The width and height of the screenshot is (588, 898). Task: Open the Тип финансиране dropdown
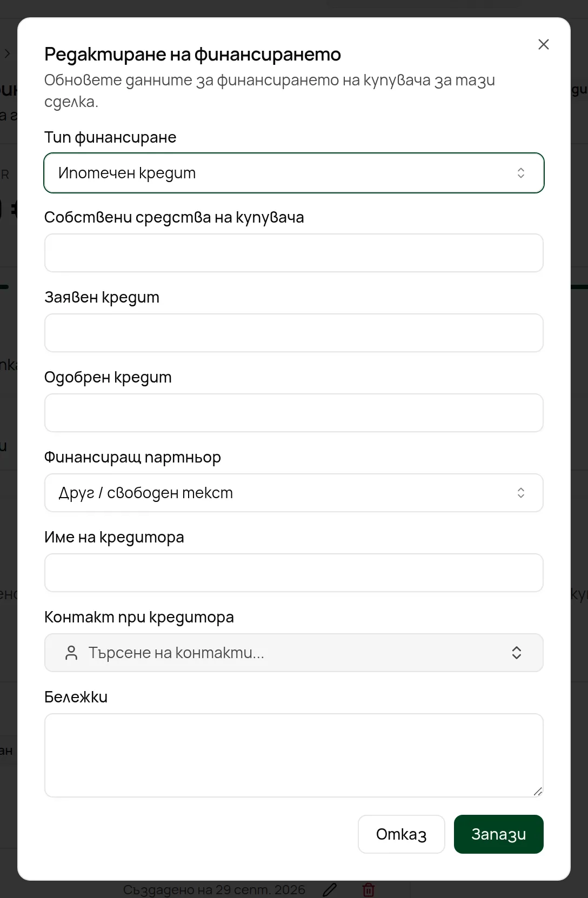coord(294,173)
